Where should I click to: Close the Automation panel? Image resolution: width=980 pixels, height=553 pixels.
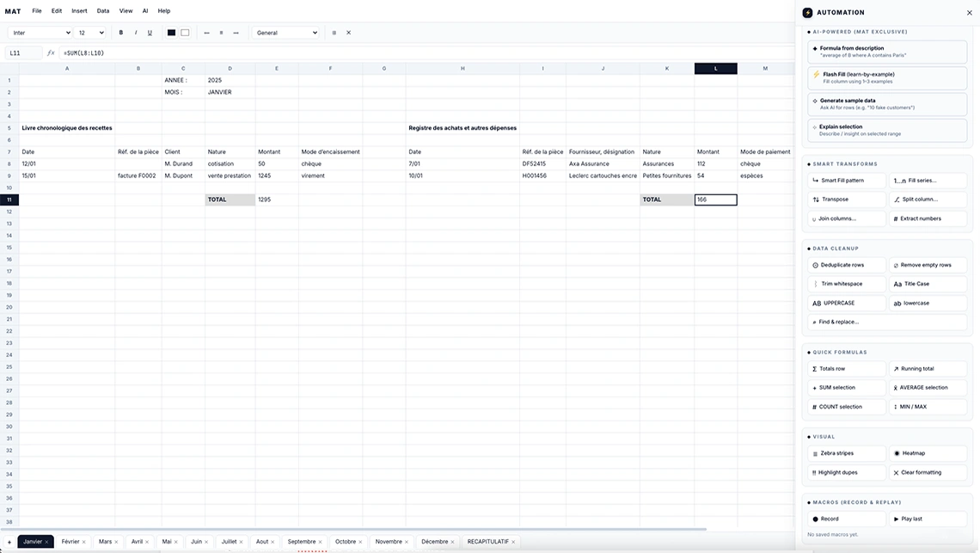tap(970, 13)
